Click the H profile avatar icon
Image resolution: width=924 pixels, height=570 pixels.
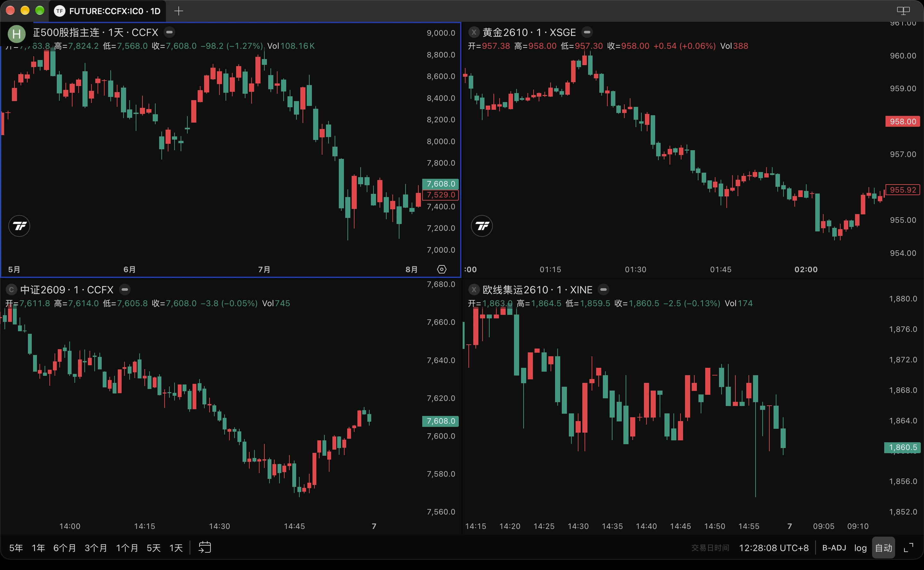[x=17, y=34]
